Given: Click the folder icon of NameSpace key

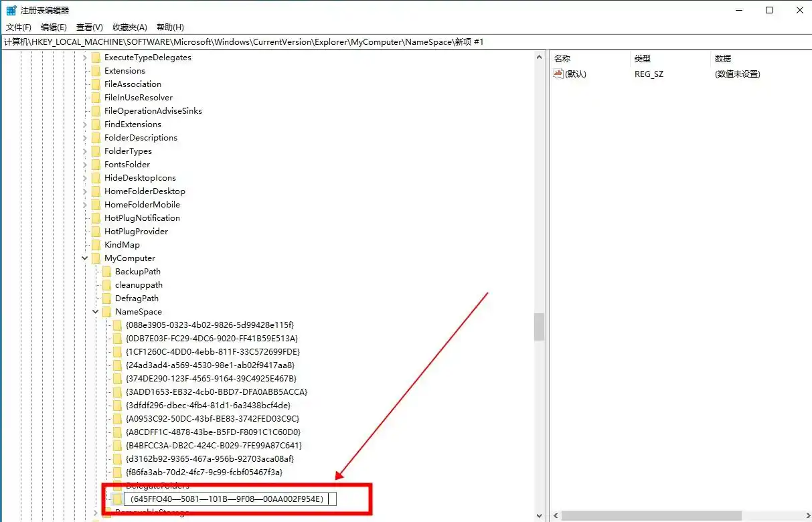Looking at the screenshot, I should pyautogui.click(x=108, y=311).
